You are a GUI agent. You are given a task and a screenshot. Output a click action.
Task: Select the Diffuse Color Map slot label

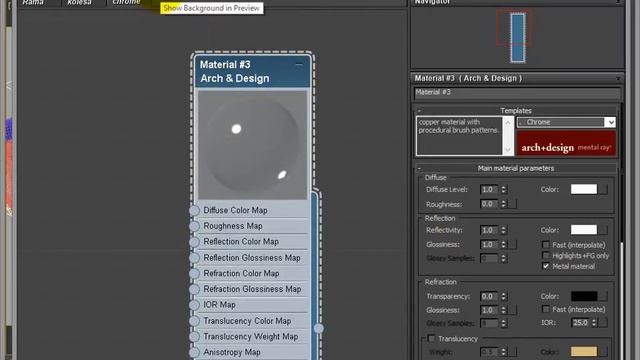[x=235, y=210]
